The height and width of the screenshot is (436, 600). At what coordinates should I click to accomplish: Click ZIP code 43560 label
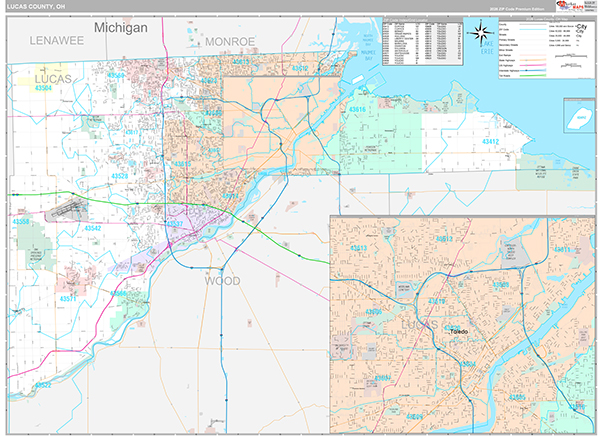(116, 75)
